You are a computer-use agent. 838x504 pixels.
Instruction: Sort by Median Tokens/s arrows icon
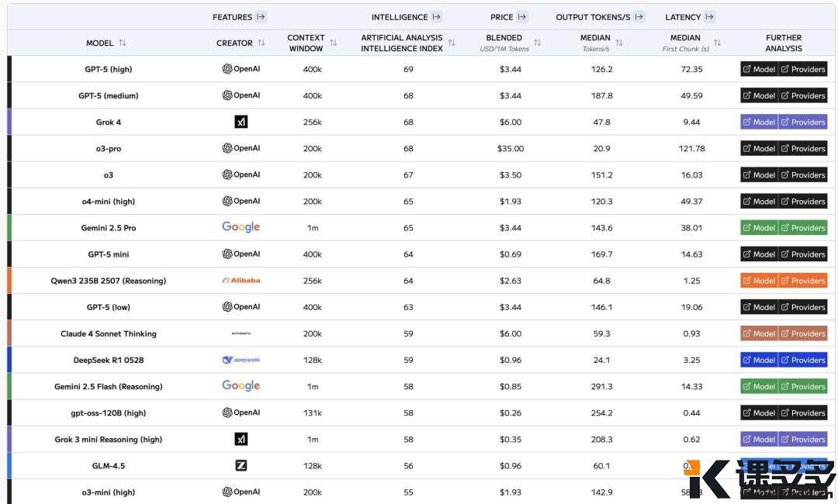[619, 43]
